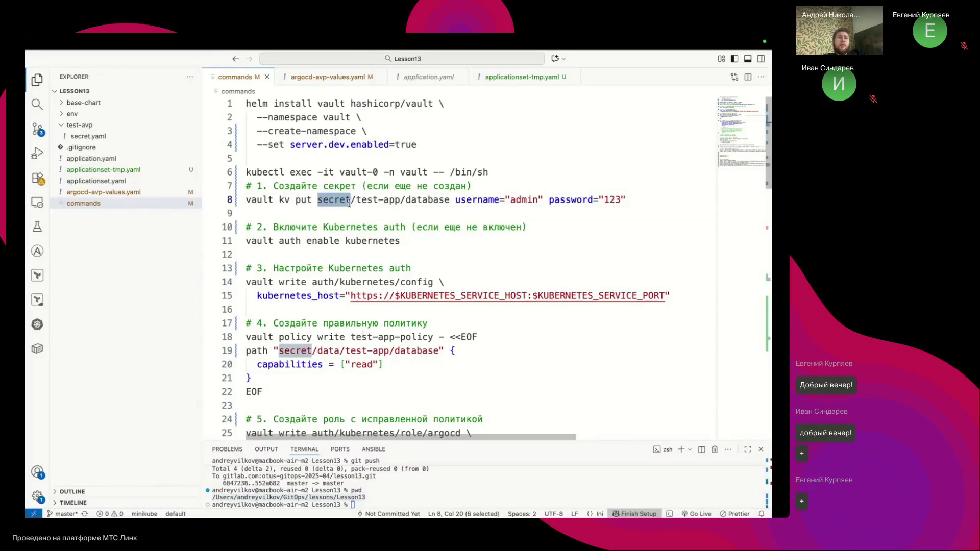980x551 pixels.
Task: Open the Accounts icon at bottom left
Action: (x=37, y=472)
